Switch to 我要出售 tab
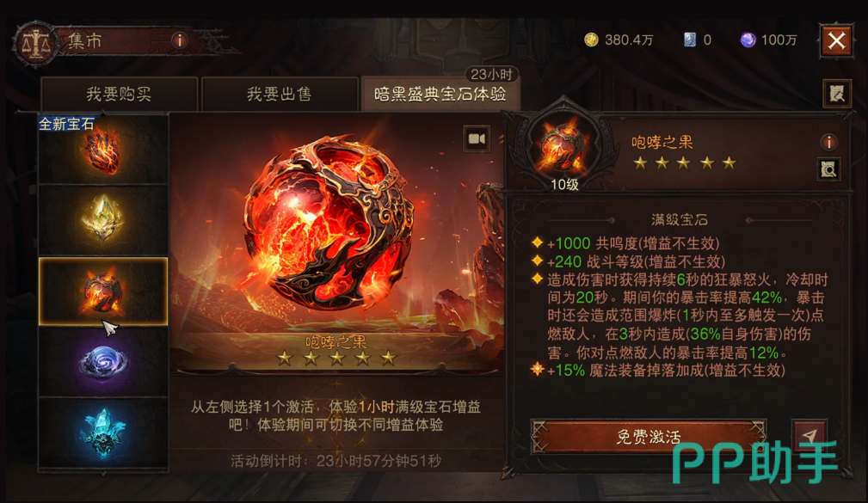This screenshot has width=868, height=503. tap(280, 94)
